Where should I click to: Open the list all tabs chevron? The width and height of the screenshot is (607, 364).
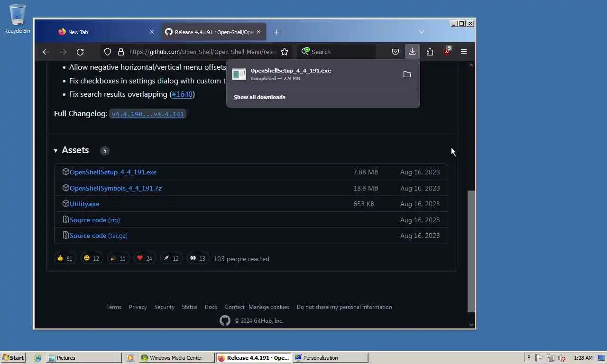(x=421, y=32)
